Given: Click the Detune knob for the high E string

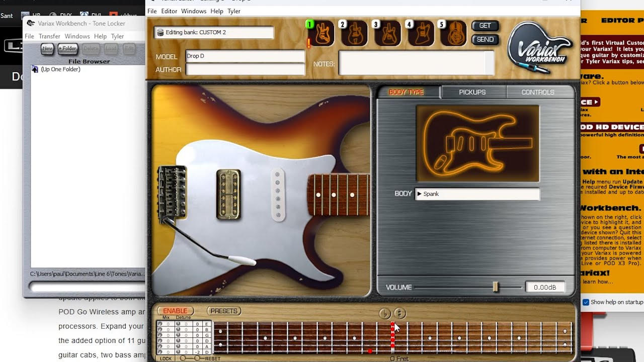Looking at the screenshot, I should pyautogui.click(x=178, y=324).
